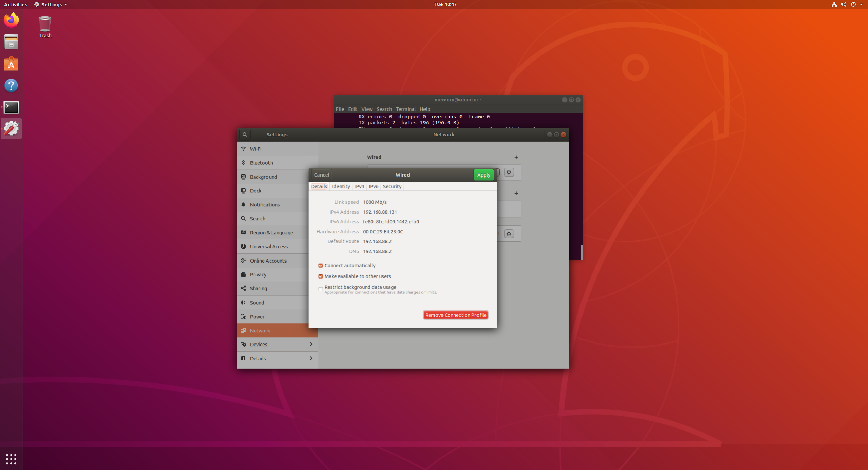Toggle Make available to other users checkbox
Screen dimensions: 868x470
pos(320,276)
